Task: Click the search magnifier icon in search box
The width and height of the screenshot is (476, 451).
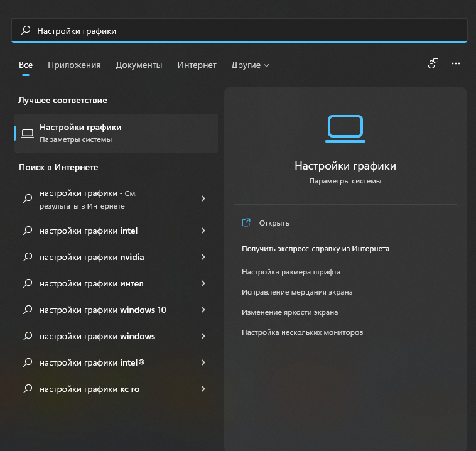Action: [26, 30]
